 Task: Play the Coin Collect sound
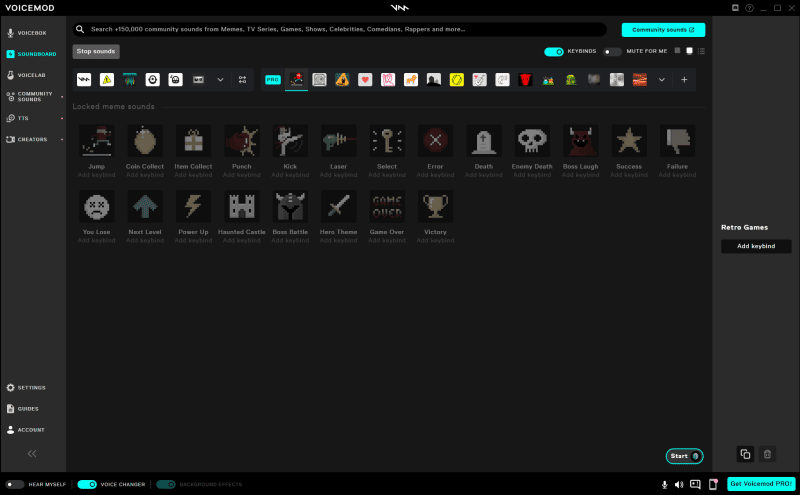pyautogui.click(x=145, y=141)
